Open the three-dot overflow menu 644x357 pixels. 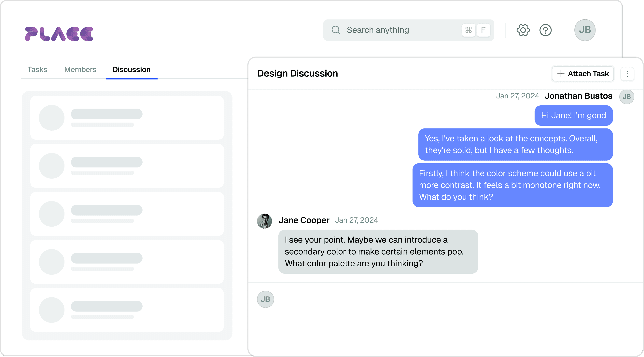pyautogui.click(x=627, y=74)
